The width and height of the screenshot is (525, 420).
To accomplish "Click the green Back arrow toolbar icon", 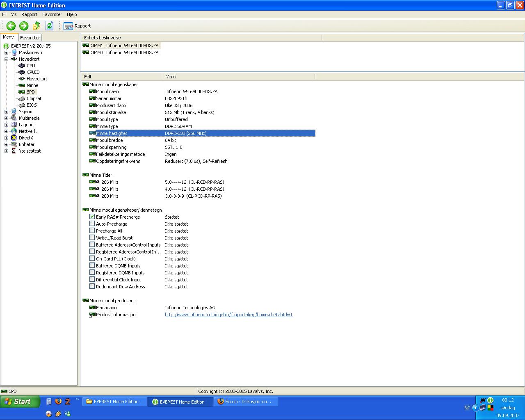I will coord(11,26).
